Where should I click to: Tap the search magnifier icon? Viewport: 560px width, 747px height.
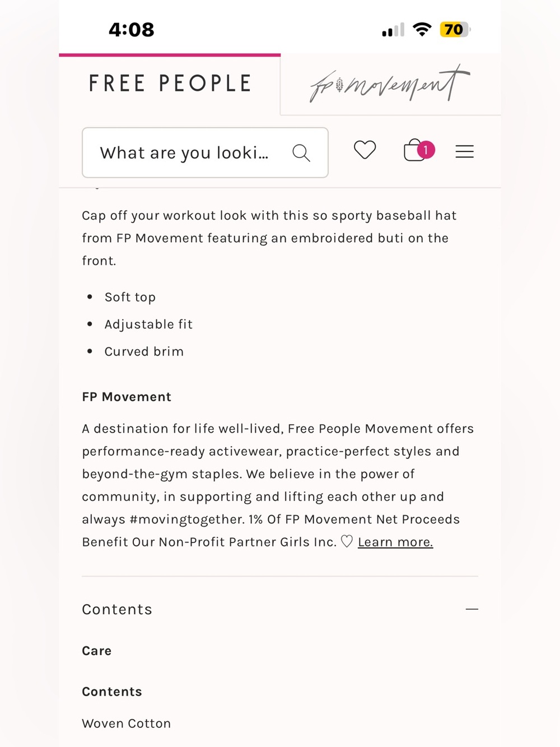pos(301,152)
